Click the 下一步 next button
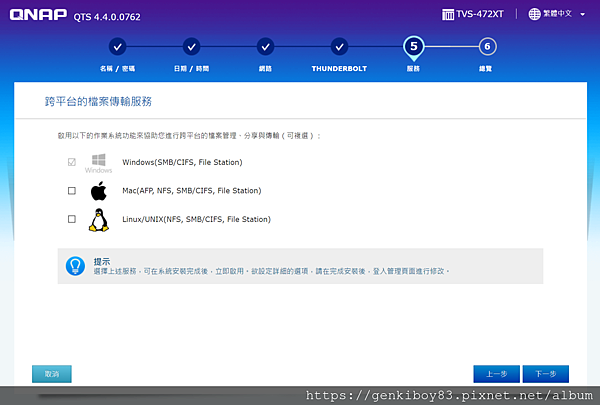The width and height of the screenshot is (600, 405). [546, 374]
